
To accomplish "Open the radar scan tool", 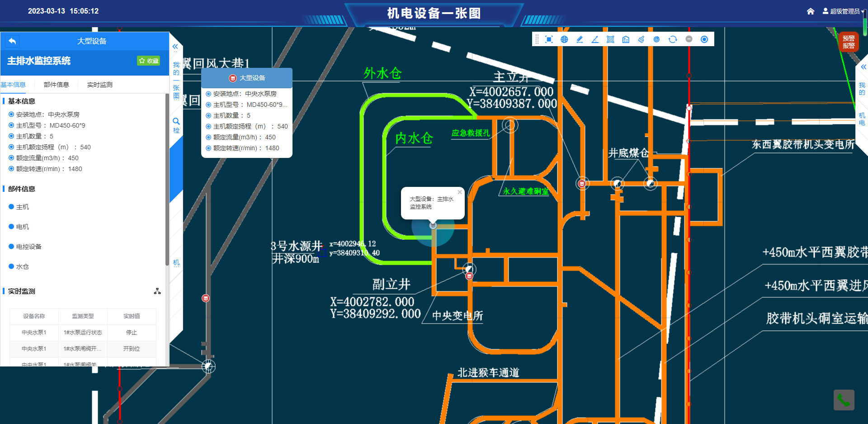I will pyautogui.click(x=656, y=39).
